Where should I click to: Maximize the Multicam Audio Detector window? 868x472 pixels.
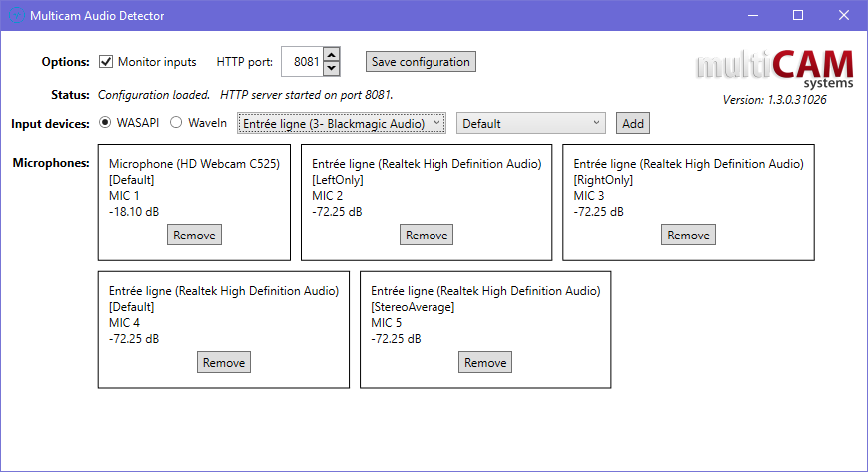coord(798,16)
